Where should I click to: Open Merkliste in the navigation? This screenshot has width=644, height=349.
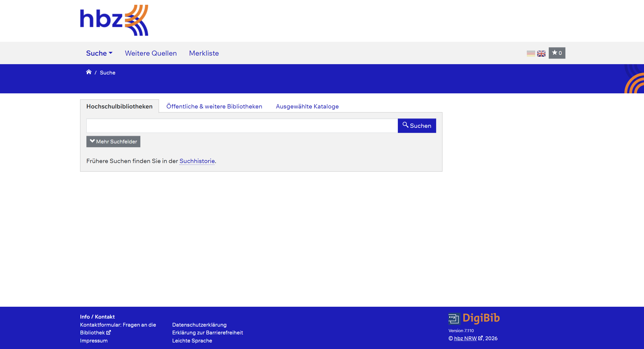[x=204, y=53]
